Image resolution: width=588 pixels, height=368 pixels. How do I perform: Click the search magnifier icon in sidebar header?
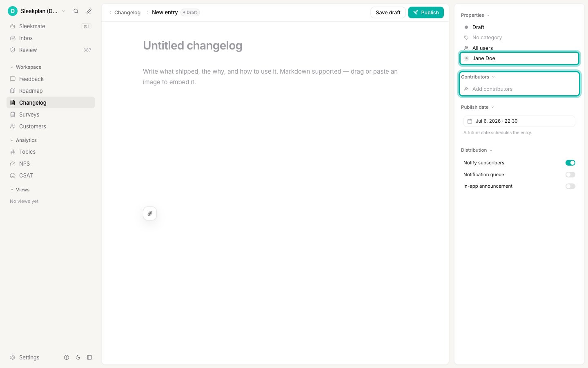[76, 11]
